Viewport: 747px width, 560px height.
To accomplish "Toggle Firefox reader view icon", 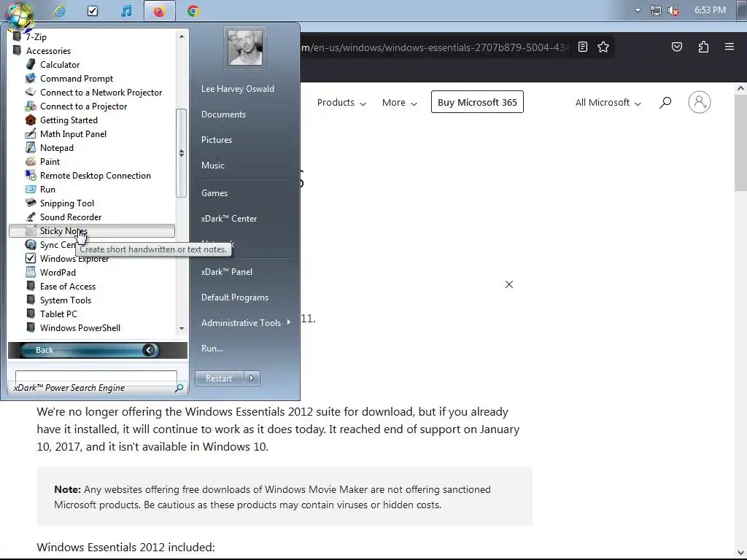I will [583, 47].
